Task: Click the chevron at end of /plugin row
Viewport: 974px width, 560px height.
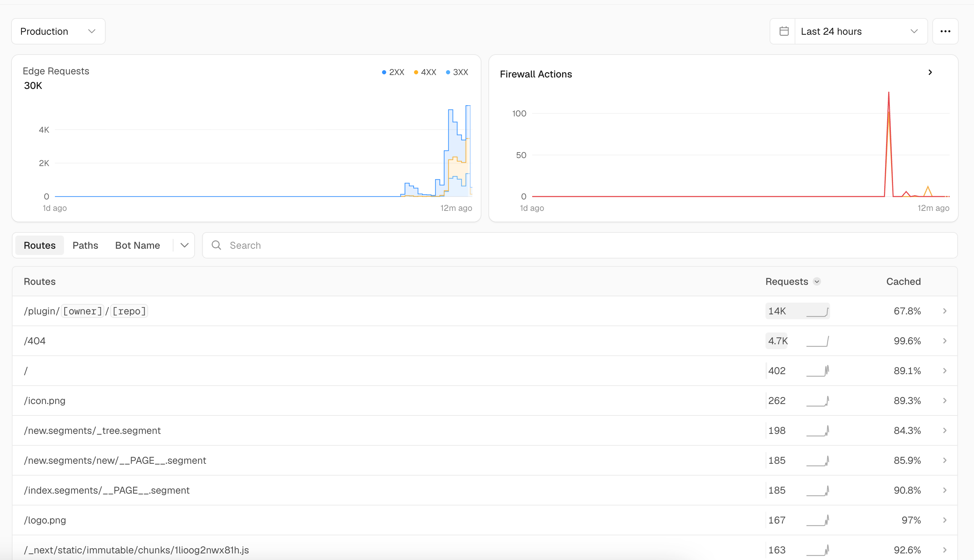Action: (x=945, y=311)
